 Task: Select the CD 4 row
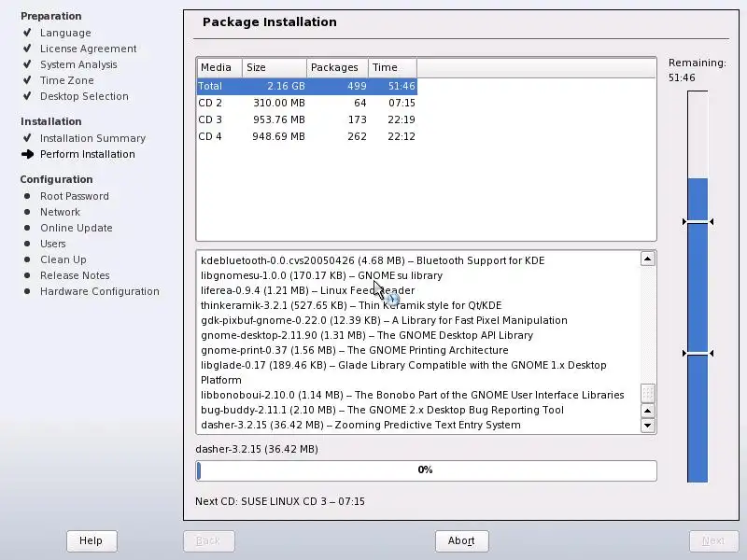307,136
